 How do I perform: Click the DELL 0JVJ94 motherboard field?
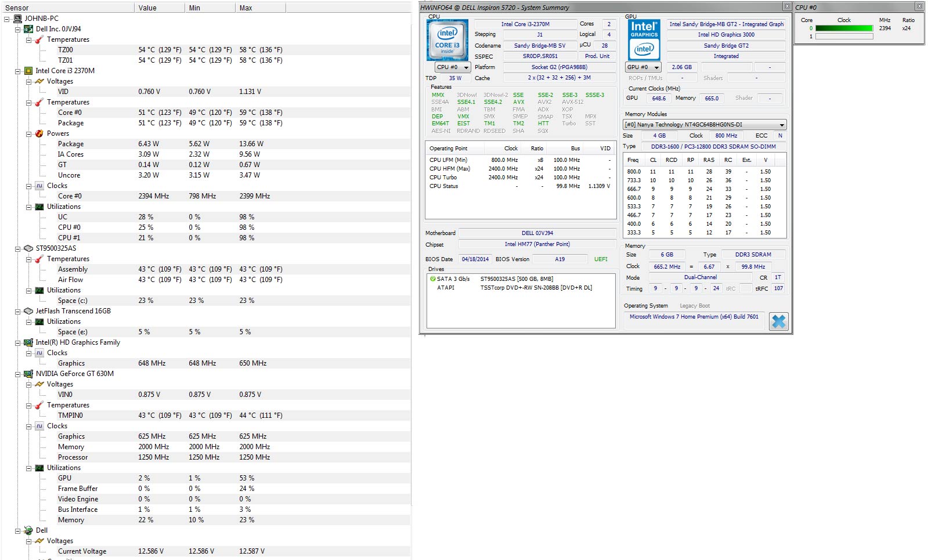[x=537, y=233]
